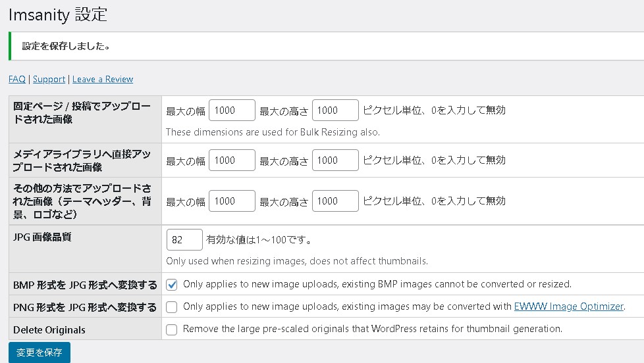This screenshot has height=363, width=644.
Task: Focus the JPG 画像品質 field showing 82
Action: point(184,239)
